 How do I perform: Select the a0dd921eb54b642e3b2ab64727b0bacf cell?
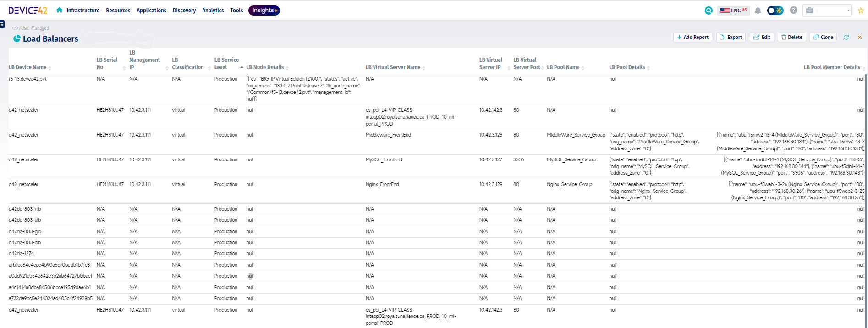(x=50, y=276)
